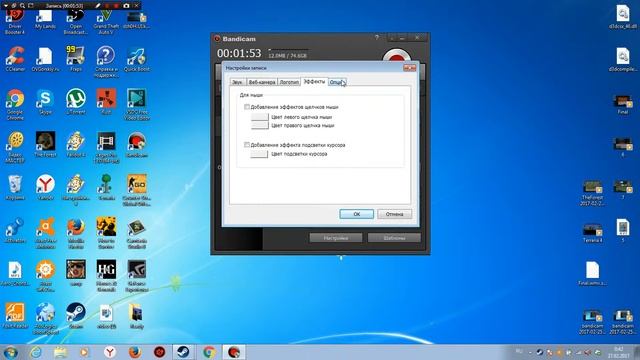Click Шаблоны button in Bandicam window
Screen dimensions: 640x360
tap(394, 238)
